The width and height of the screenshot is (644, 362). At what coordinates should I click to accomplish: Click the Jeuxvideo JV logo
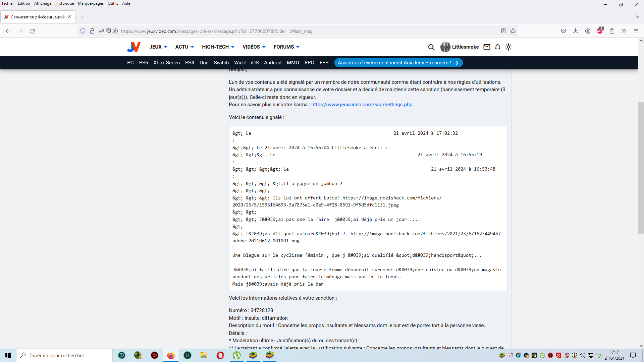point(133,47)
